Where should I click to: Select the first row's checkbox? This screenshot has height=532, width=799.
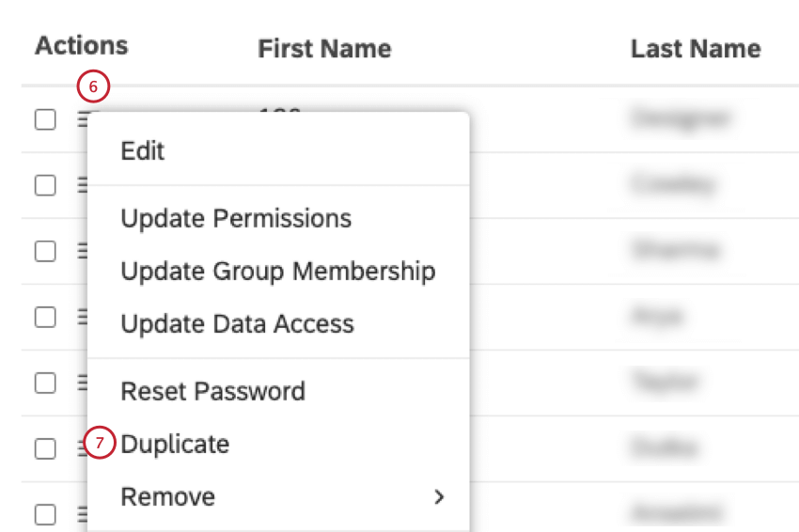coord(45,119)
